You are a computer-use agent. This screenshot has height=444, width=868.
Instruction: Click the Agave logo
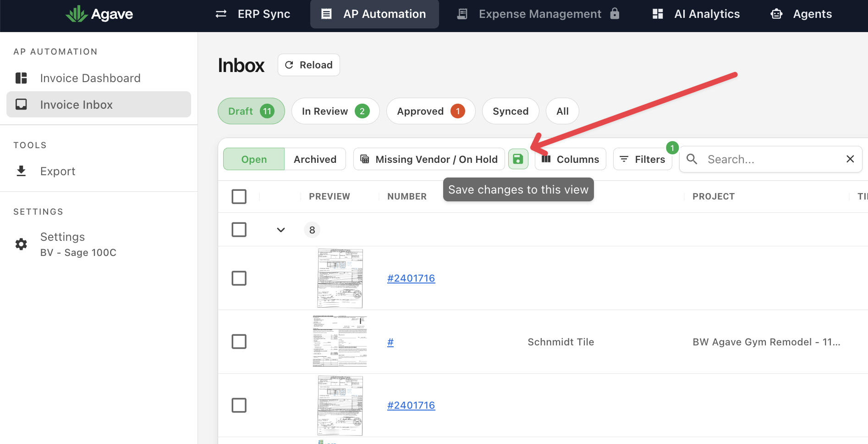click(99, 14)
